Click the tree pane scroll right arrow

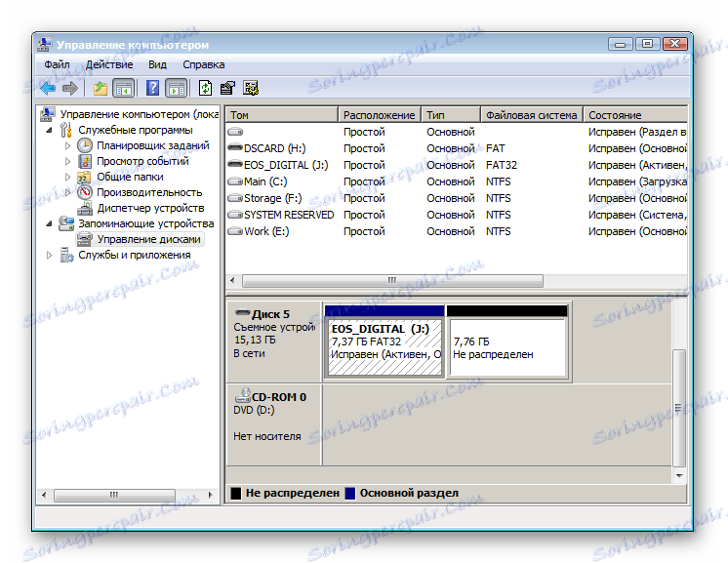211,496
